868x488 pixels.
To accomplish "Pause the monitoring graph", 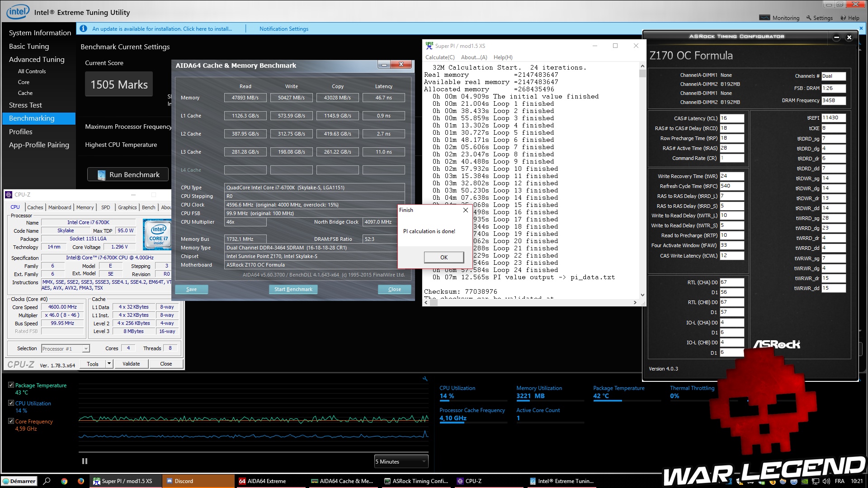I will 85,461.
